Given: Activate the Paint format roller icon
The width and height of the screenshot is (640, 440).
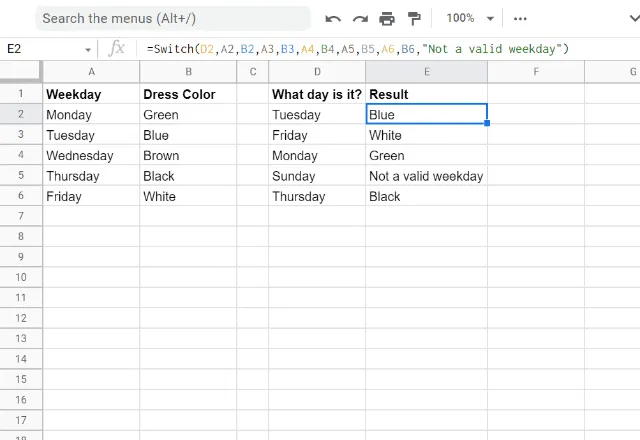Looking at the screenshot, I should click(x=414, y=18).
